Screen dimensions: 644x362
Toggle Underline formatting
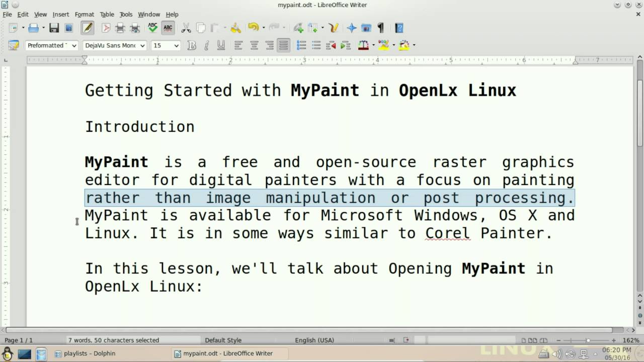[x=221, y=45]
